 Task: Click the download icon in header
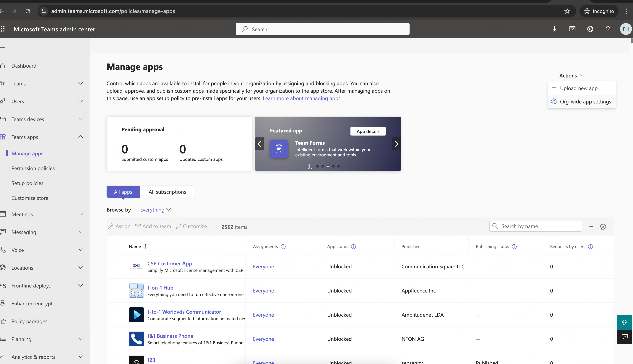pos(554,29)
